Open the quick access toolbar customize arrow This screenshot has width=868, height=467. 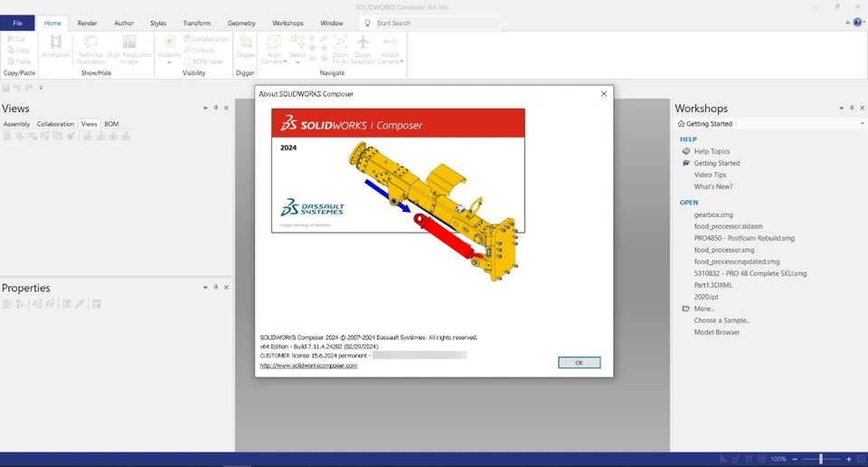pyautogui.click(x=41, y=88)
